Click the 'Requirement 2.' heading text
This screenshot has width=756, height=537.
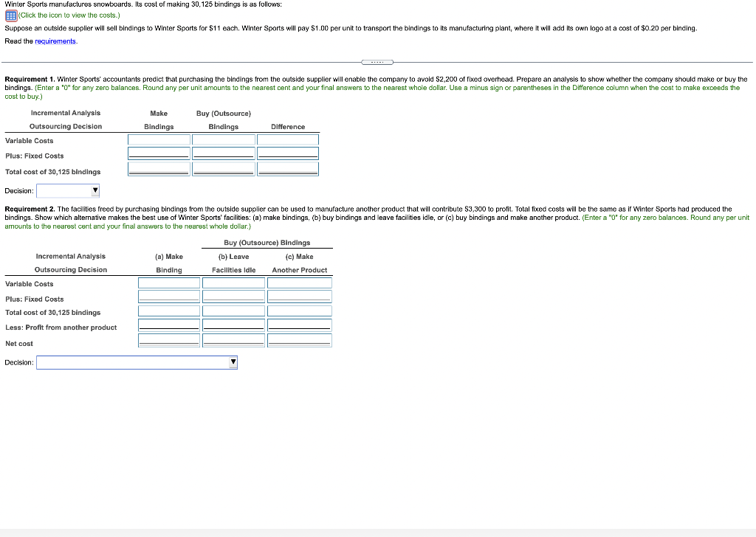[30, 209]
